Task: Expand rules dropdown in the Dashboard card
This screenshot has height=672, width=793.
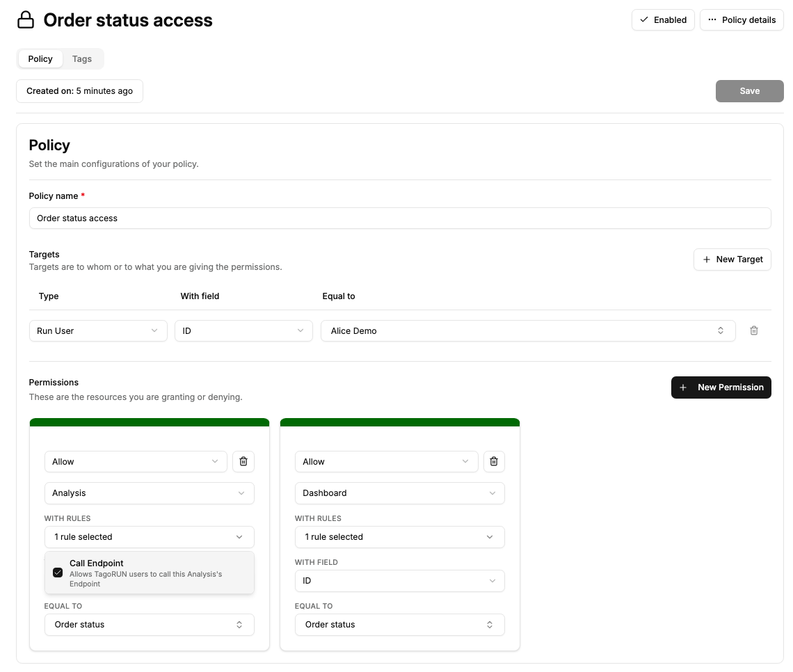Action: click(399, 537)
